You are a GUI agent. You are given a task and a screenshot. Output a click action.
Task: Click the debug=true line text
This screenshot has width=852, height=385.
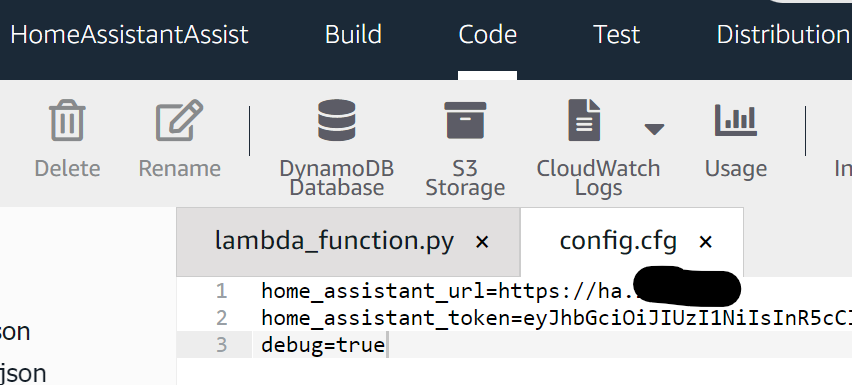323,345
